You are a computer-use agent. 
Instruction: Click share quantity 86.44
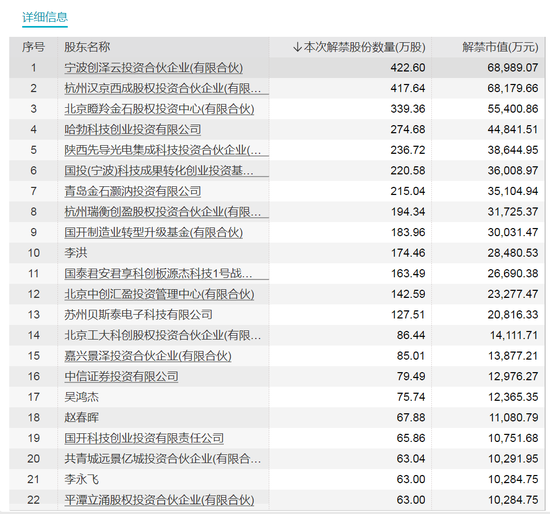click(411, 335)
